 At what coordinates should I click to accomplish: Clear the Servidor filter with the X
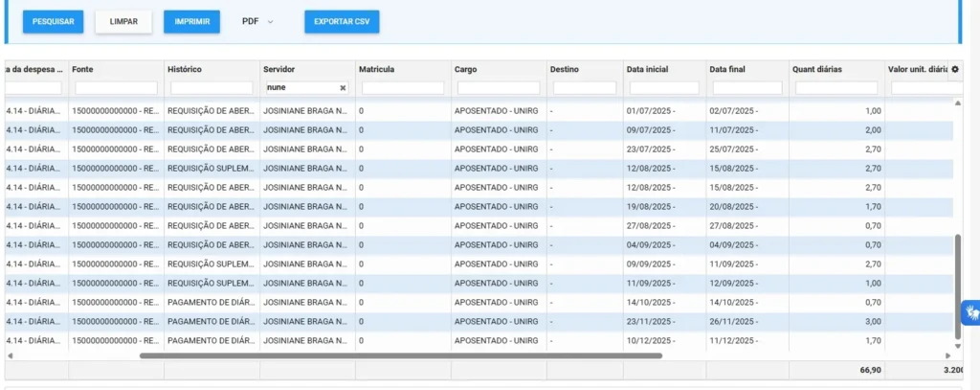coord(343,87)
